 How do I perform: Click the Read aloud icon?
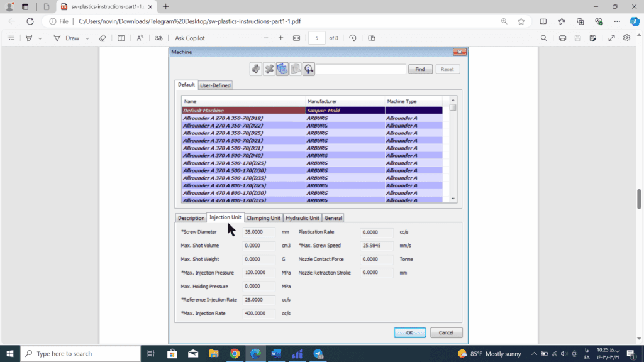point(140,38)
